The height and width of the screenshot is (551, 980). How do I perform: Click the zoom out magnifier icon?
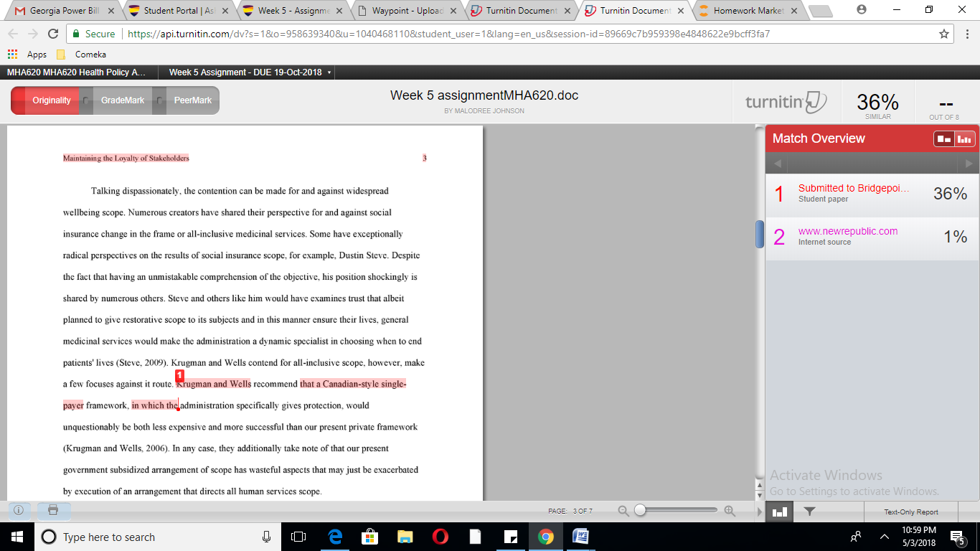coord(623,511)
